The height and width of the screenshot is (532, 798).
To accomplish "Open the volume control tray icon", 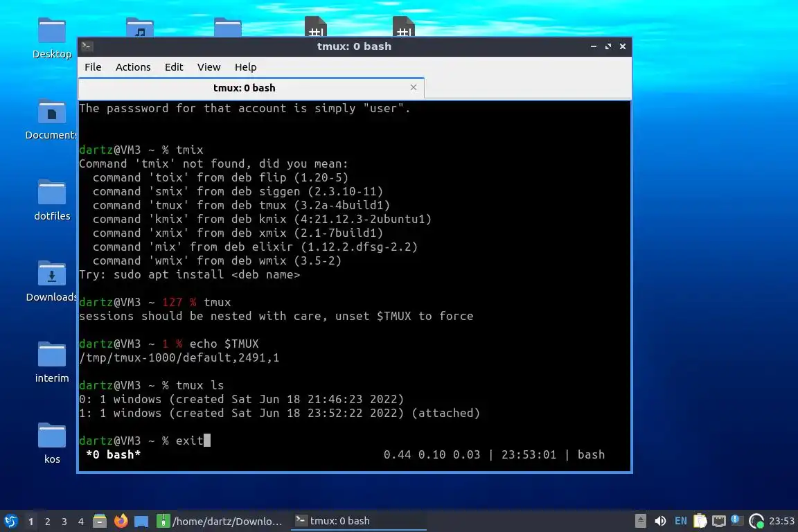I will pyautogui.click(x=660, y=521).
